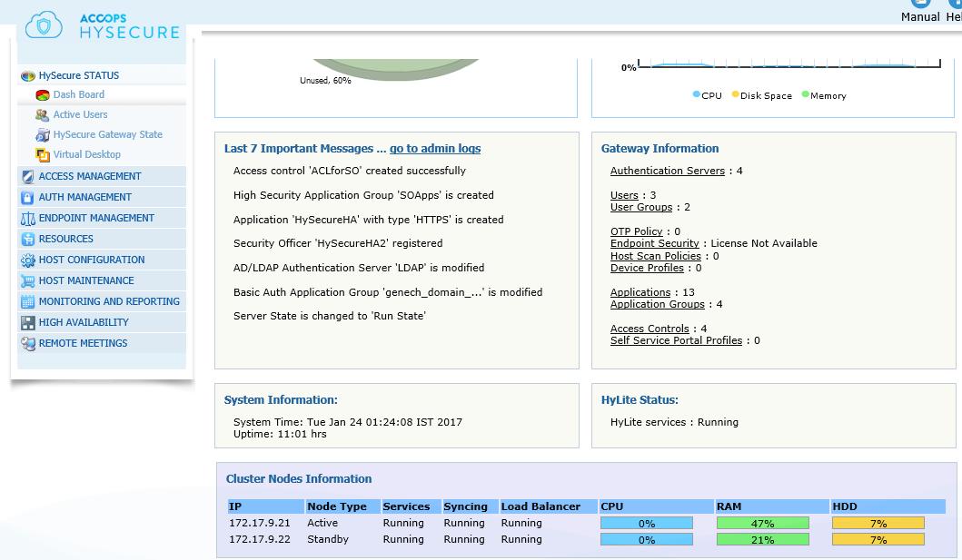962x560 pixels.
Task: Click the message about Security Officer 'HySecureHA2'
Action: (338, 243)
